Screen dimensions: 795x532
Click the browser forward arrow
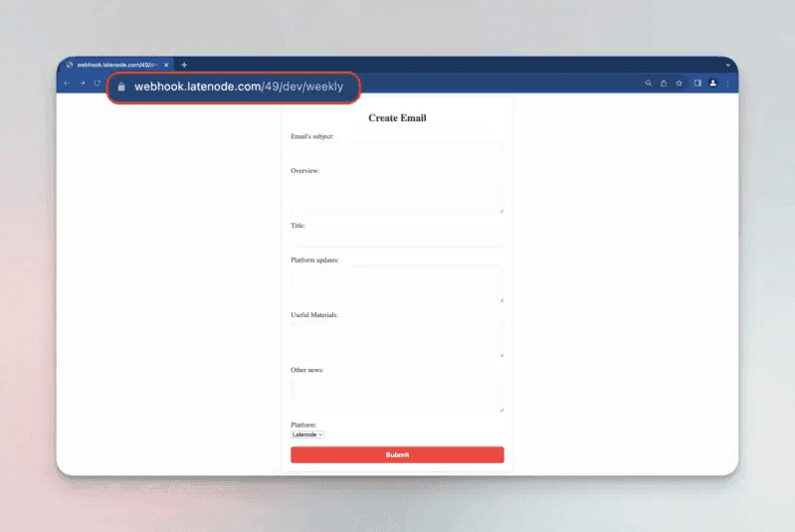tap(82, 84)
